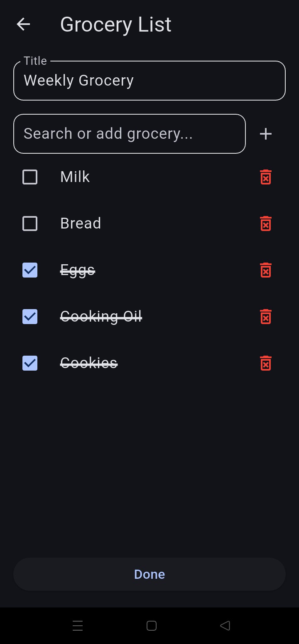
Task: Tick the Bread checkbox
Action: tap(30, 224)
